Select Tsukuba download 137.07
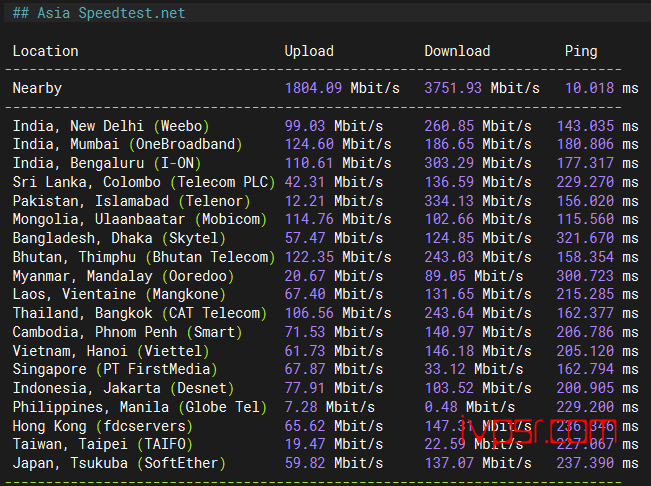The height and width of the screenshot is (486, 651). (x=449, y=464)
